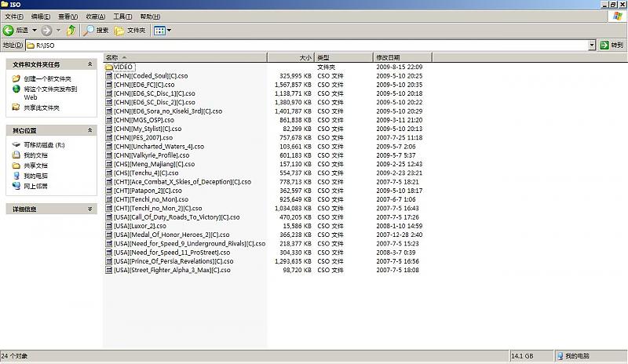Select the Medal_Of_Honor_Heroes_2 file icon

click(x=108, y=235)
